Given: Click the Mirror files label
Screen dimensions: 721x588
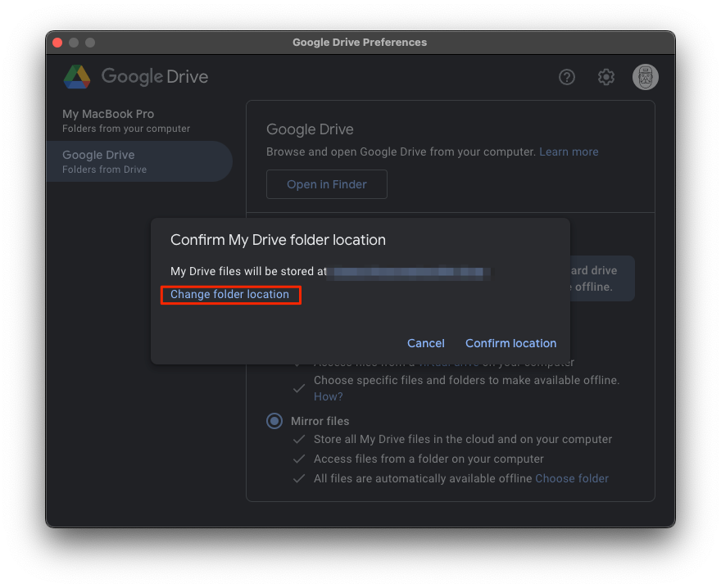Looking at the screenshot, I should (320, 421).
